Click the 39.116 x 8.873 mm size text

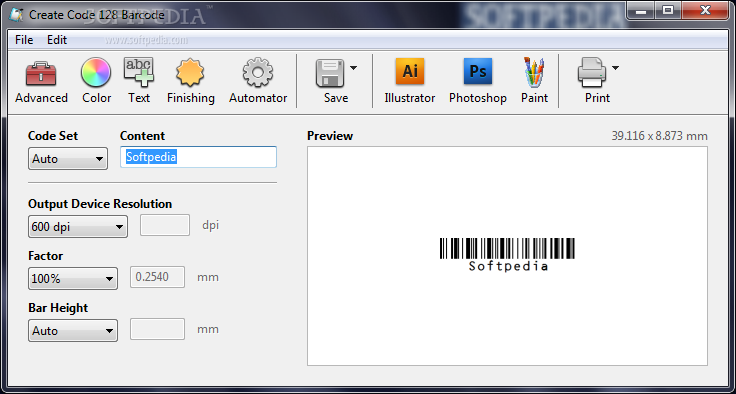pos(659,136)
